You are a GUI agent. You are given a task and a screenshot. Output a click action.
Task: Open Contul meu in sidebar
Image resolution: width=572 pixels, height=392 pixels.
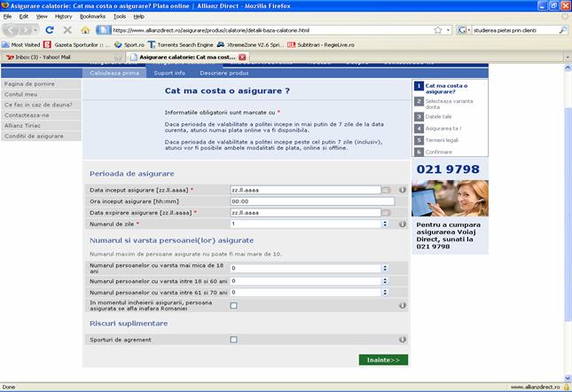[41, 94]
